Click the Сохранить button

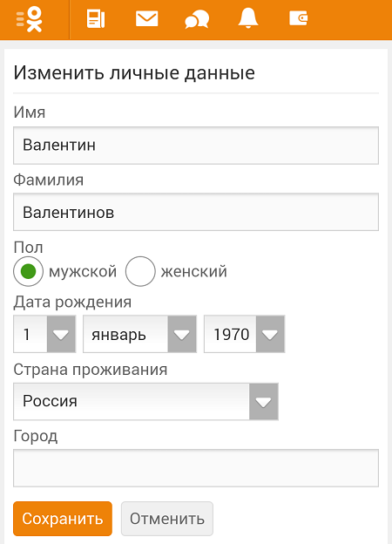(63, 519)
